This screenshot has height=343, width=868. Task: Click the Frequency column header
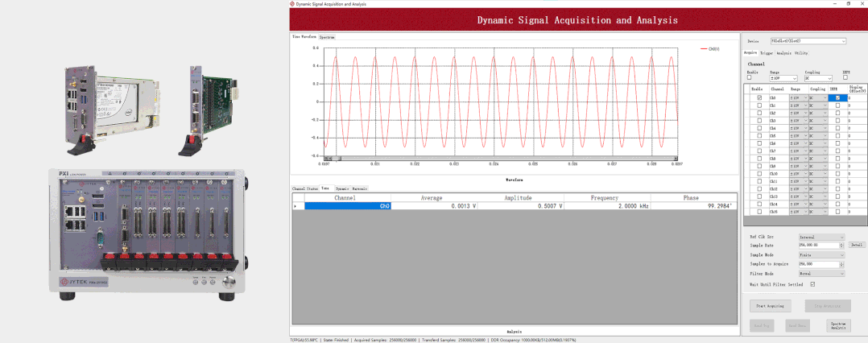click(607, 197)
